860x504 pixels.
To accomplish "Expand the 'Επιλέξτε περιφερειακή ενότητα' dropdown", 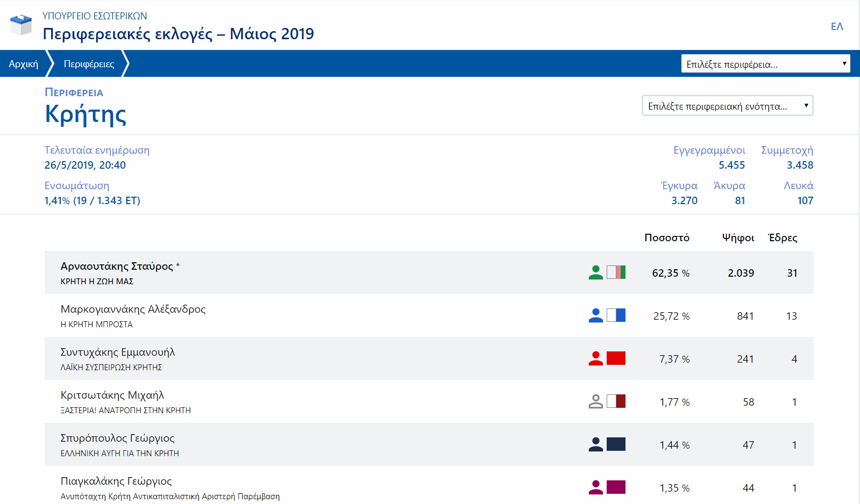I will [x=727, y=106].
